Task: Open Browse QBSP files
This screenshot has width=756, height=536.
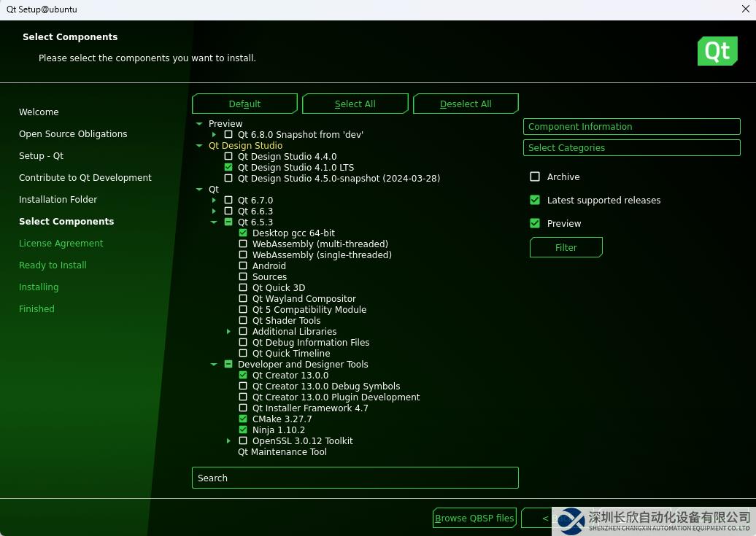Action: coord(474,518)
